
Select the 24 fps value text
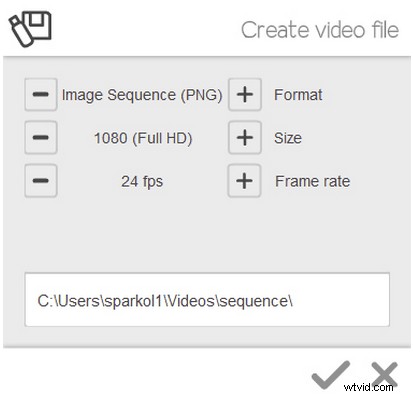coord(142,182)
